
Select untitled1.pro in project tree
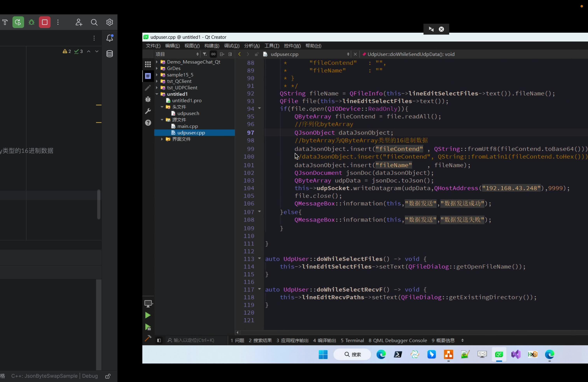pyautogui.click(x=187, y=100)
